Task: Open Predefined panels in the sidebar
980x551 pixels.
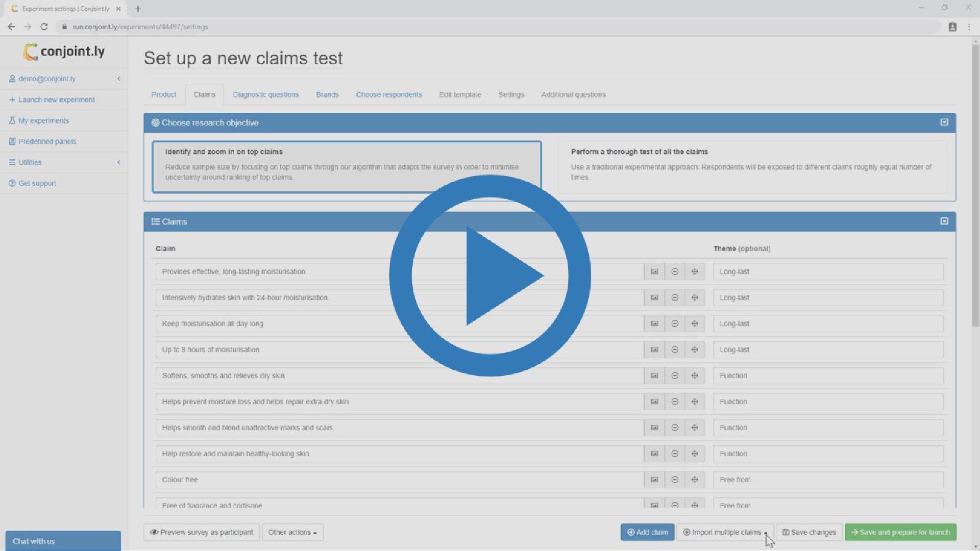Action: pos(47,141)
